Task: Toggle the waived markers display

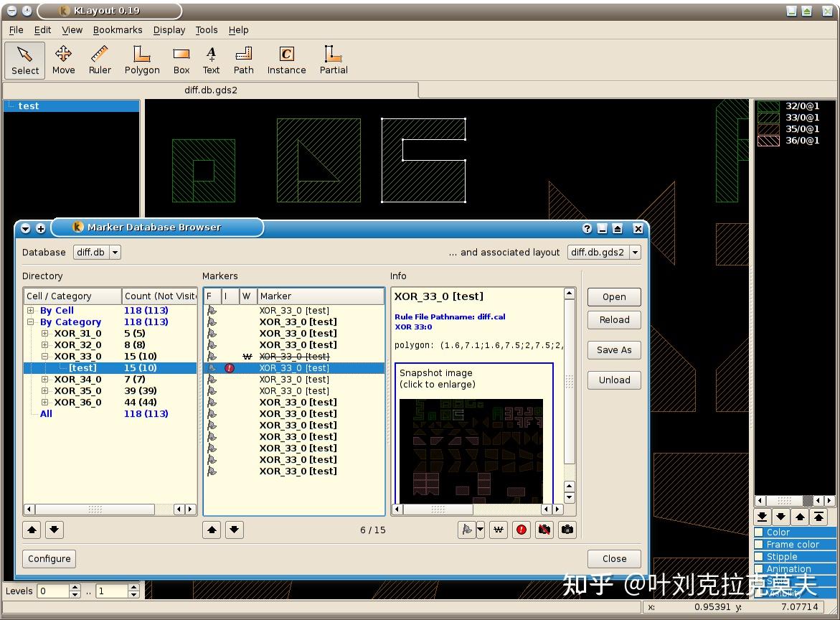Action: 499,530
